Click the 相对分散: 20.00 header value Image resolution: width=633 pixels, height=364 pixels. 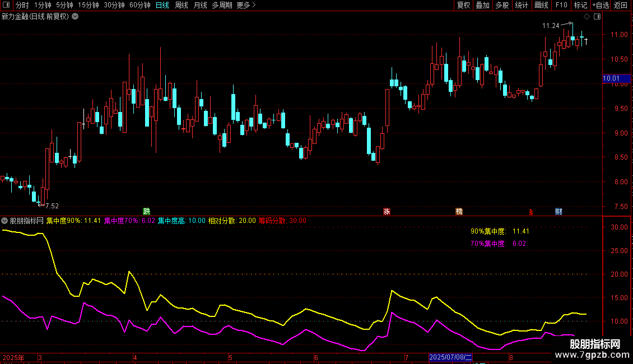click(232, 221)
